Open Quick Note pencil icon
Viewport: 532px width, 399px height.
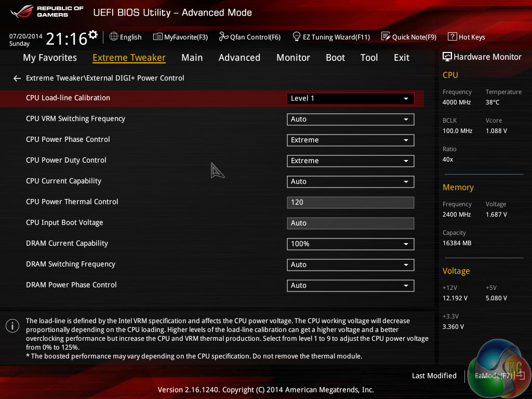click(x=386, y=36)
